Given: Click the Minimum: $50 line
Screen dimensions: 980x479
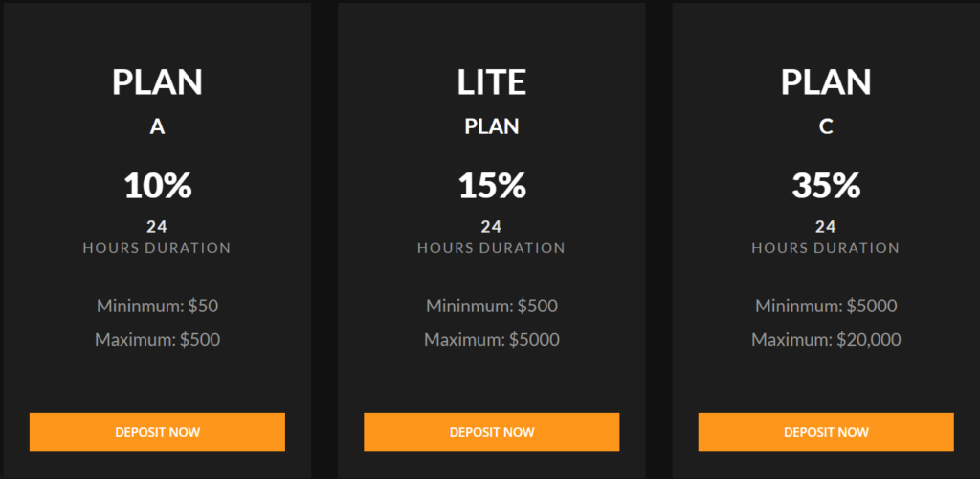Looking at the screenshot, I should click(x=157, y=307).
